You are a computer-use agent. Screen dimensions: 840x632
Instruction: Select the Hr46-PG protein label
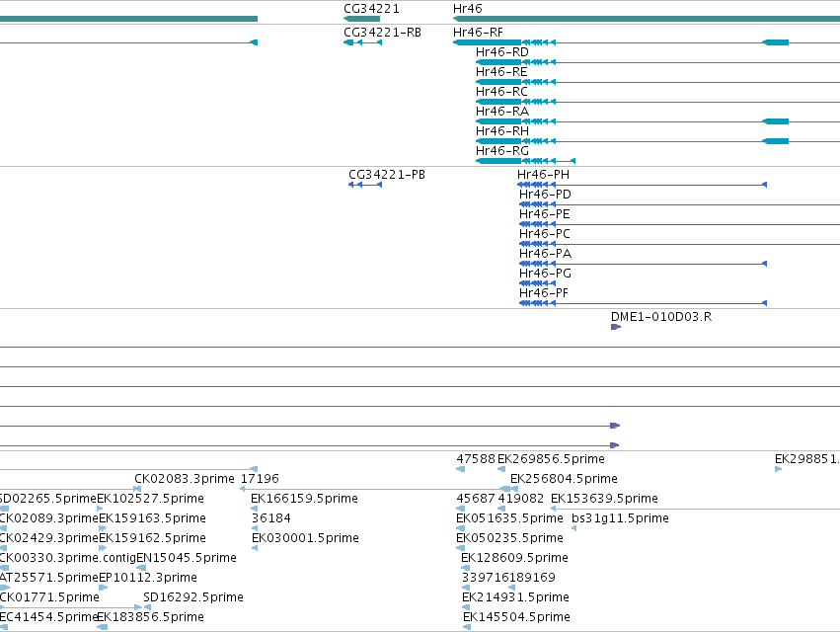coord(545,274)
